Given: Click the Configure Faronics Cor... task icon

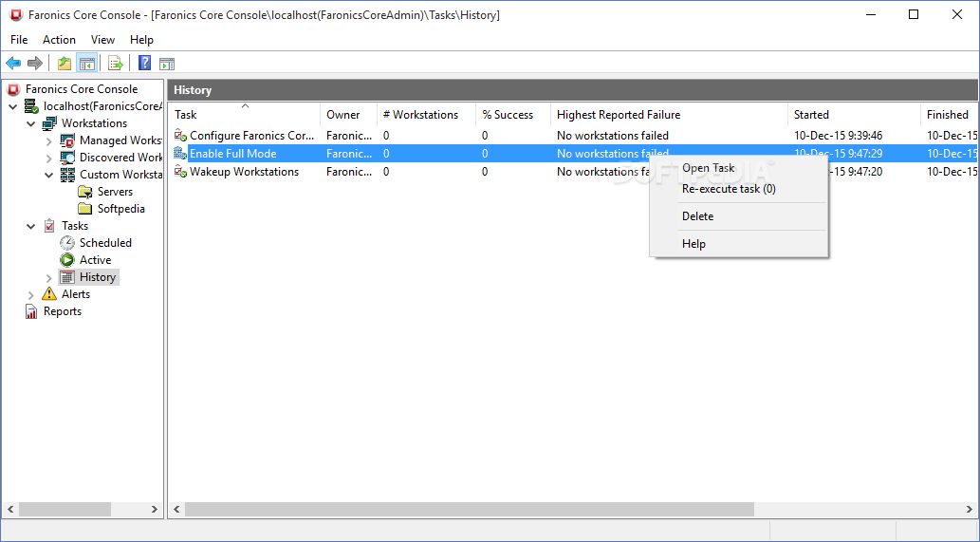Looking at the screenshot, I should coord(180,135).
